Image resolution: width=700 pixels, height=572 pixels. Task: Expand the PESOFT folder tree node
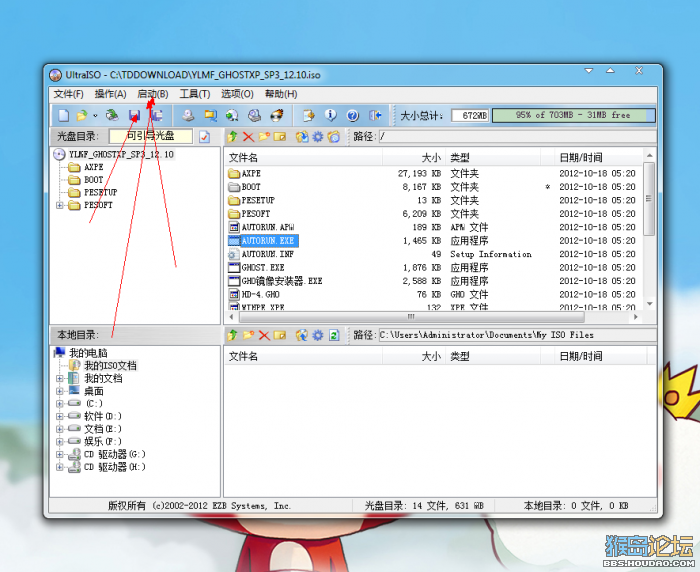(x=60, y=205)
